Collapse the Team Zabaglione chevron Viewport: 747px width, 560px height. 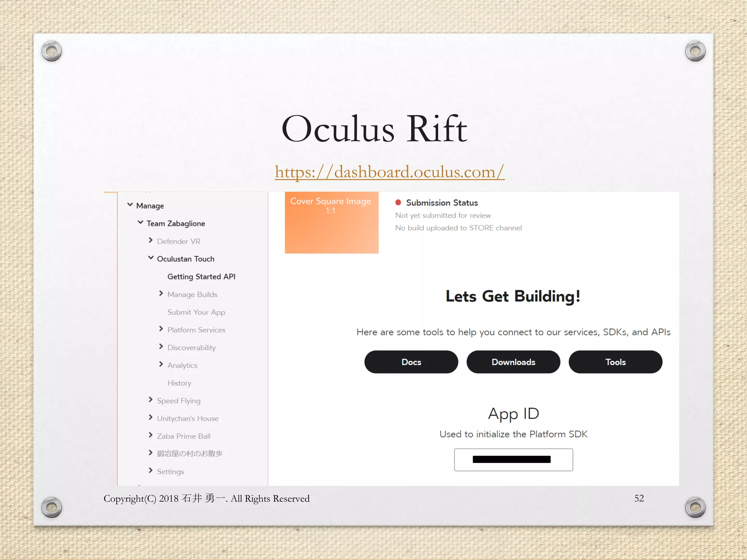tap(140, 222)
